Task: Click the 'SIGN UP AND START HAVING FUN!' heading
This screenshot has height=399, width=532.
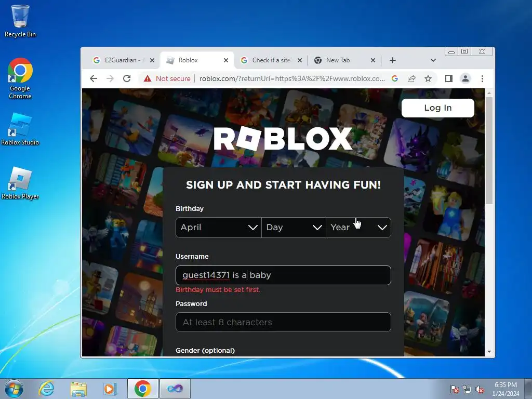Action: (283, 185)
